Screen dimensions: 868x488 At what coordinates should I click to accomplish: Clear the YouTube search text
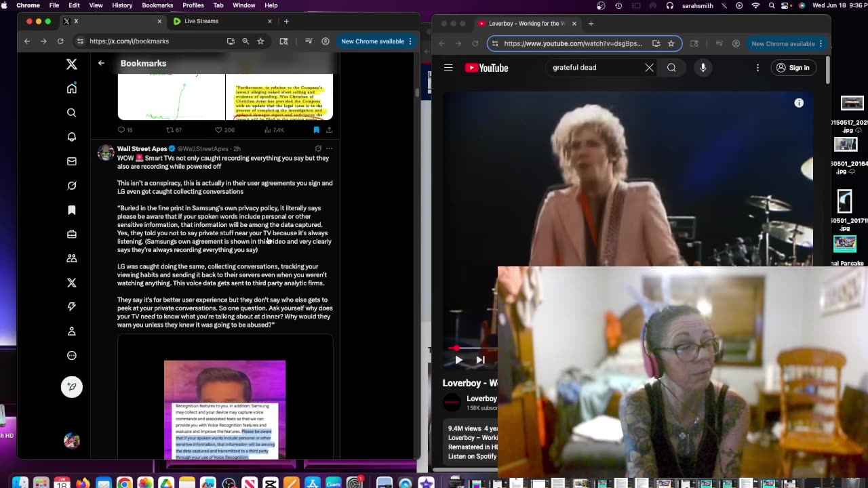click(x=649, y=68)
